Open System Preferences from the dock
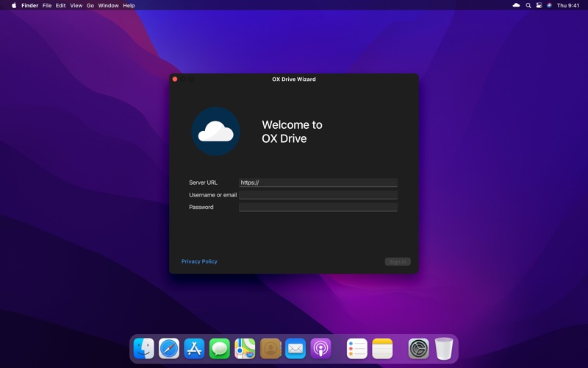 (418, 348)
